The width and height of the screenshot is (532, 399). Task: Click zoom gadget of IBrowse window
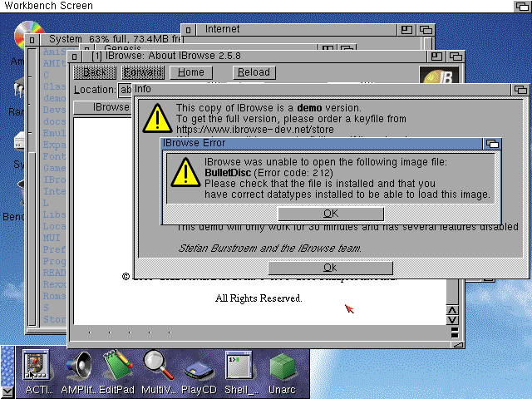click(x=436, y=57)
